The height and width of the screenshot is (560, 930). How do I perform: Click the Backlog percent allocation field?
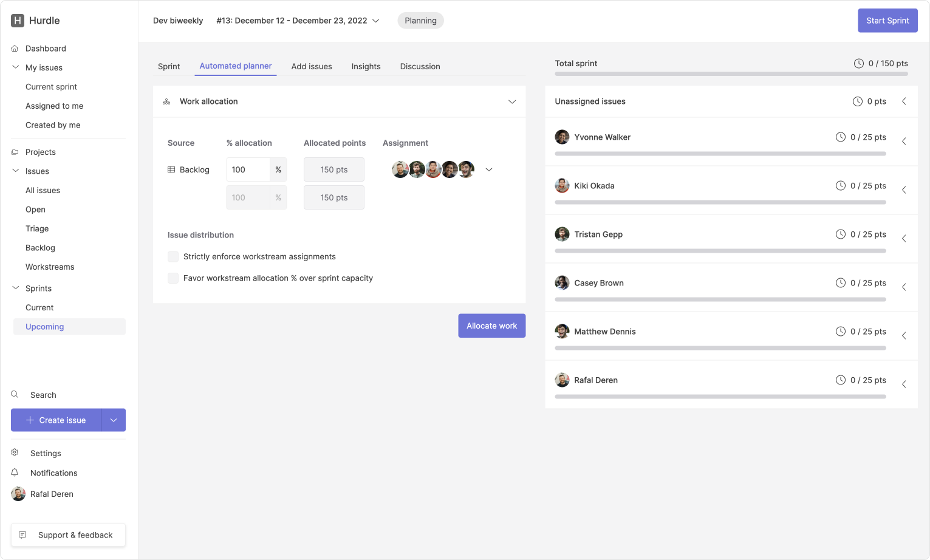248,170
